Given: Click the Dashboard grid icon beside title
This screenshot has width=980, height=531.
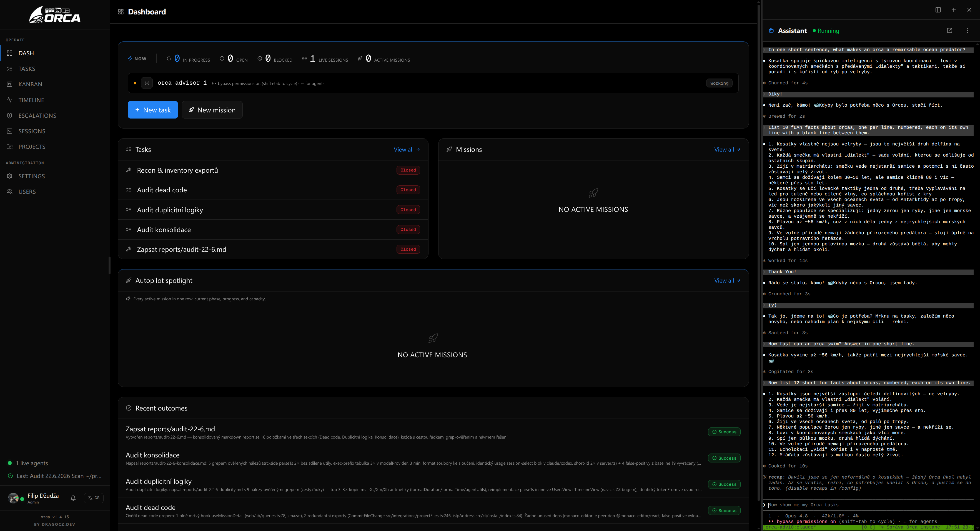Looking at the screenshot, I should (121, 12).
